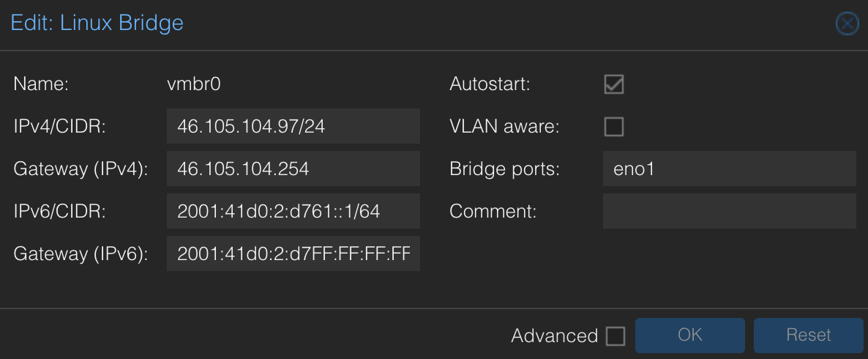The height and width of the screenshot is (359, 868).
Task: Enable the VLAN aware checkbox
Action: (614, 127)
